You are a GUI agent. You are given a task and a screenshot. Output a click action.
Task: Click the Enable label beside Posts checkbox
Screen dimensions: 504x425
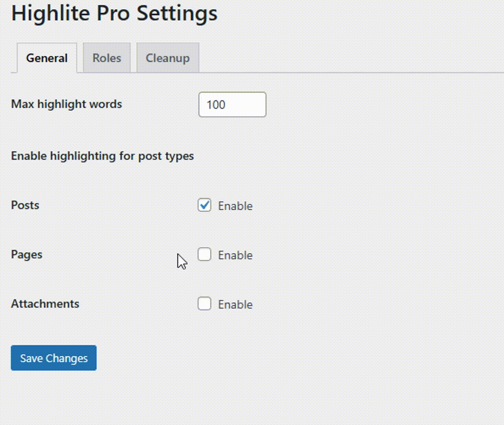[x=235, y=206]
